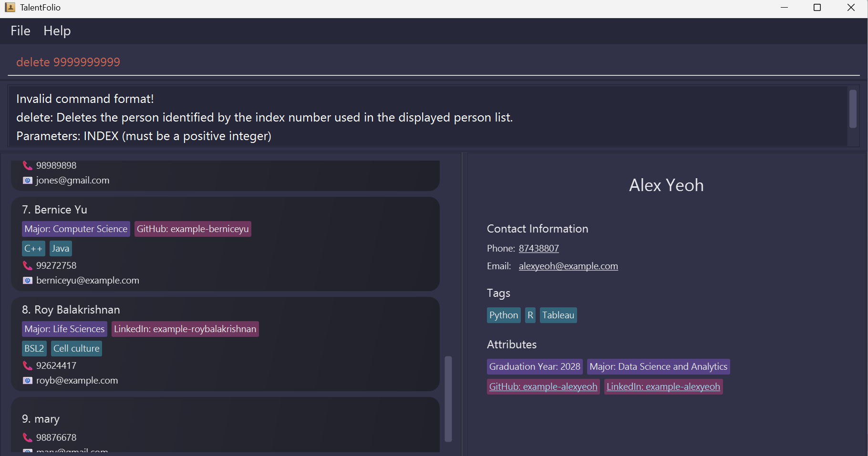The image size is (868, 456).
Task: Click phone icon next to 98876678
Action: pos(28,437)
